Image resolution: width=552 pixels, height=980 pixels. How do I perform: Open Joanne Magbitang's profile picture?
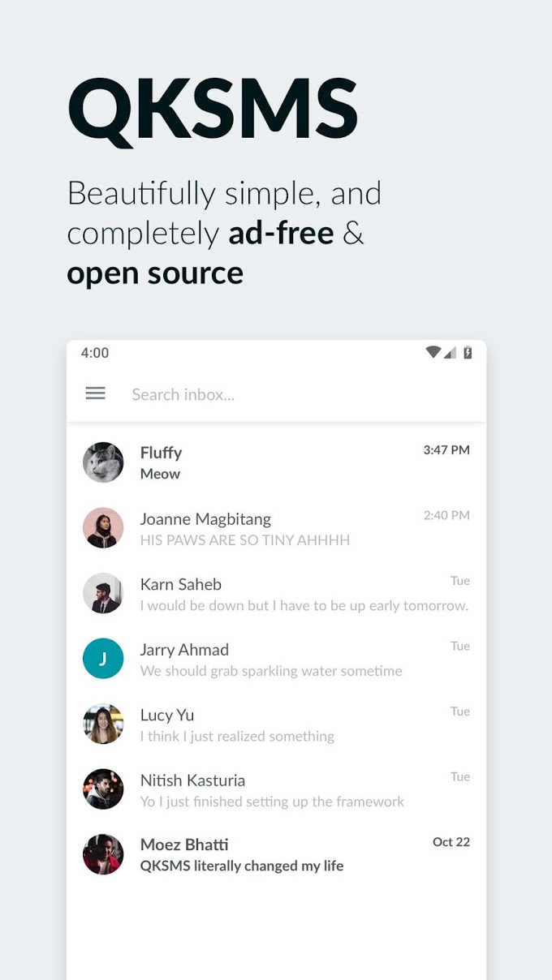click(x=103, y=528)
